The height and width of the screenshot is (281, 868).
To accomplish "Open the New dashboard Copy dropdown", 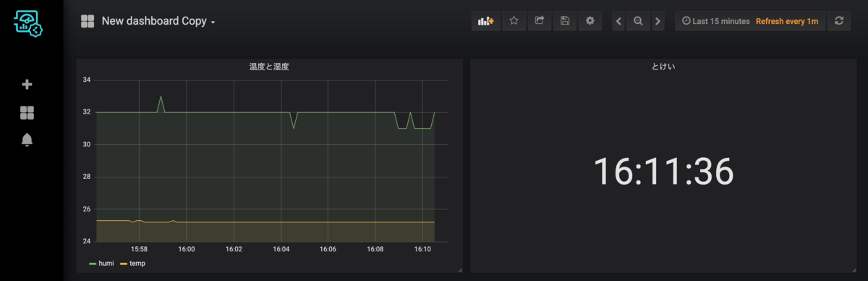I will coord(158,22).
